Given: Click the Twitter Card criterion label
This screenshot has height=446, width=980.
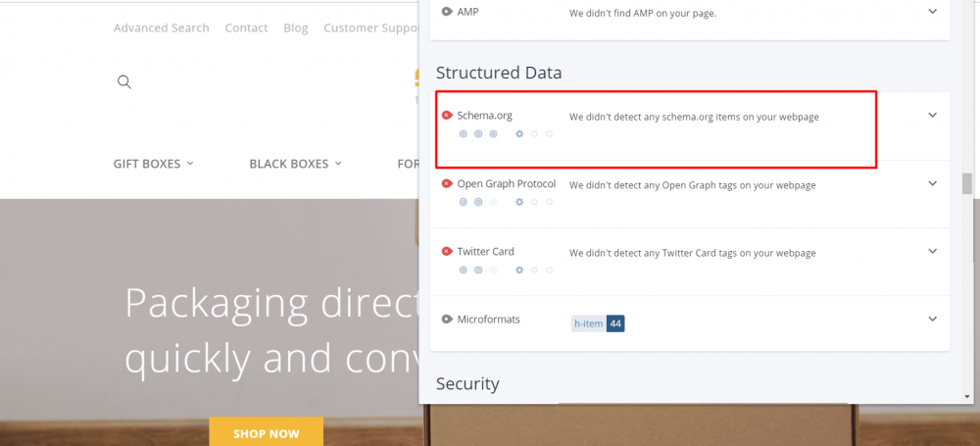Looking at the screenshot, I should [x=486, y=252].
